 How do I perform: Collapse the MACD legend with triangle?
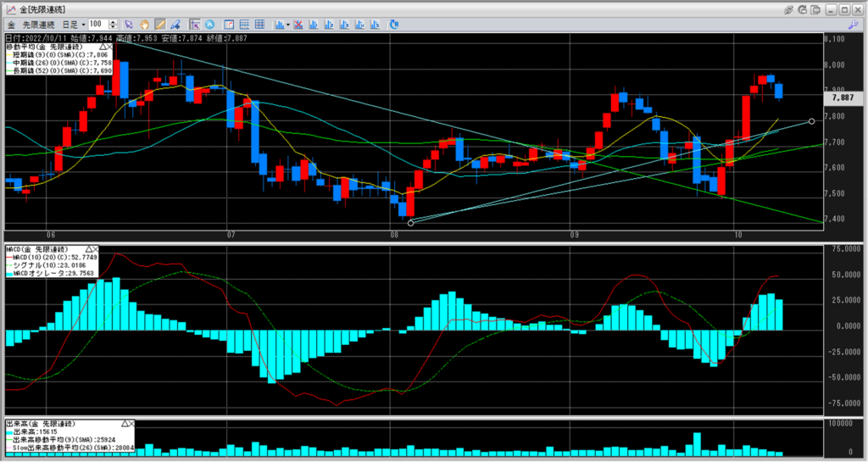pyautogui.click(x=88, y=249)
